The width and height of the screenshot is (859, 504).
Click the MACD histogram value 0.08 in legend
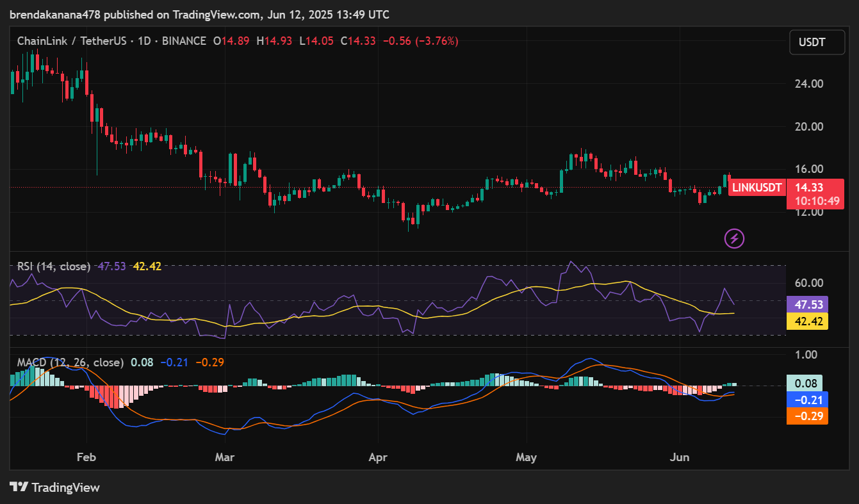coord(142,362)
